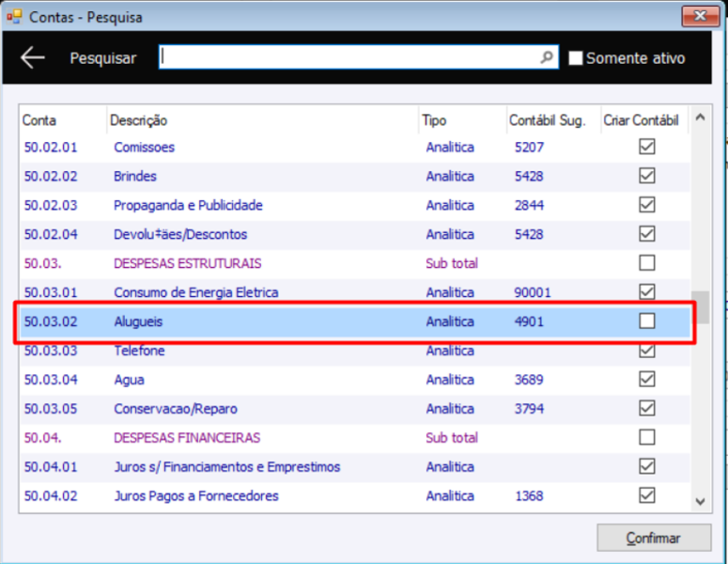The width and height of the screenshot is (728, 564).
Task: Select account 50.02.02
Action: (51, 176)
